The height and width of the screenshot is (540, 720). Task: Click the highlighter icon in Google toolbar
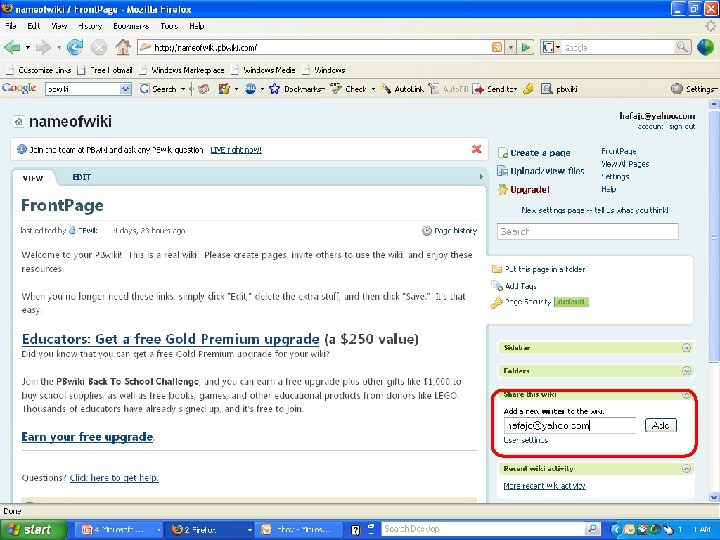pos(529,89)
